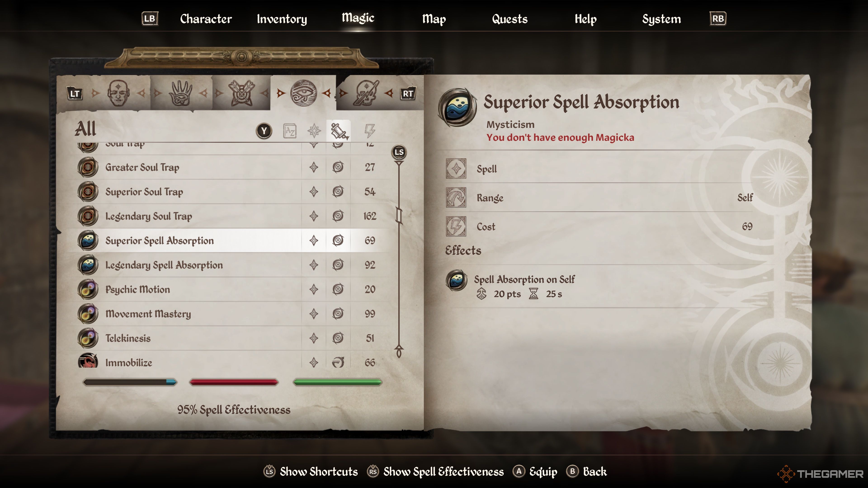Click the Back button prompt

click(587, 472)
